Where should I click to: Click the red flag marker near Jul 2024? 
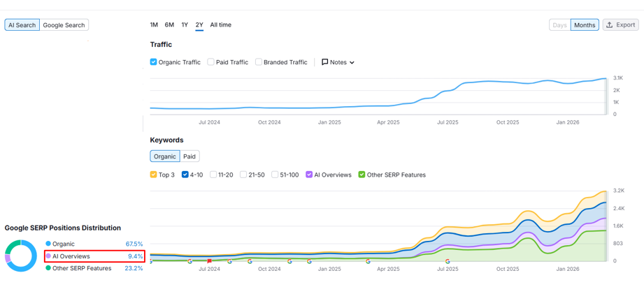pos(210,261)
